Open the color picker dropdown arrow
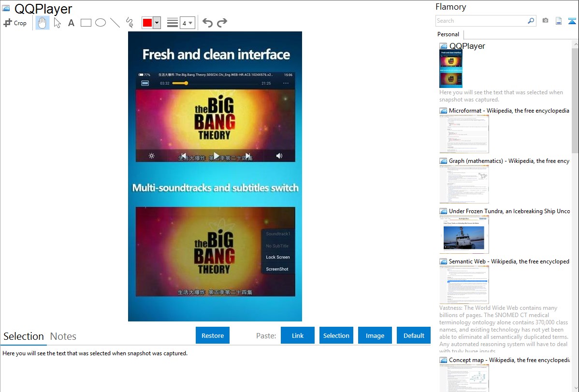The height and width of the screenshot is (392, 579). point(157,23)
